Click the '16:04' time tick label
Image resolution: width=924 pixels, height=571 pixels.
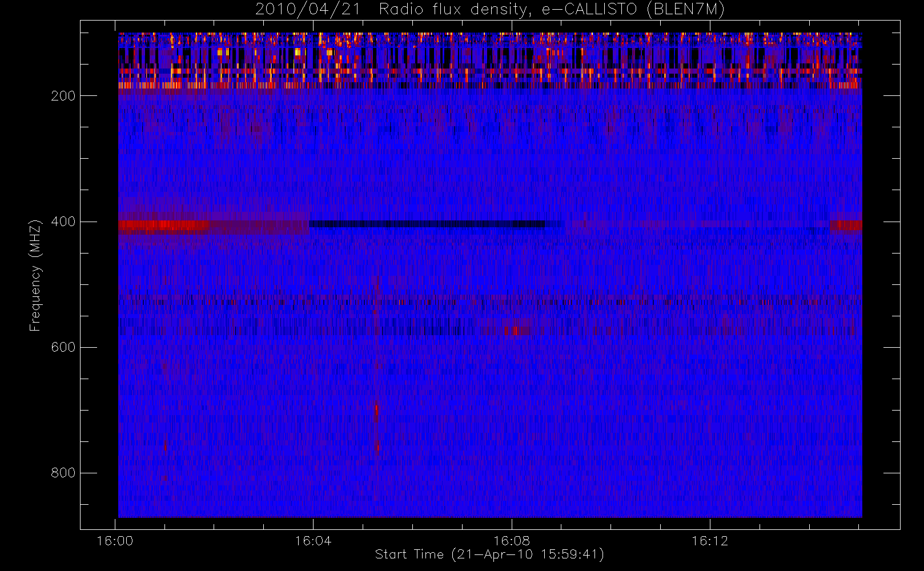click(x=313, y=541)
